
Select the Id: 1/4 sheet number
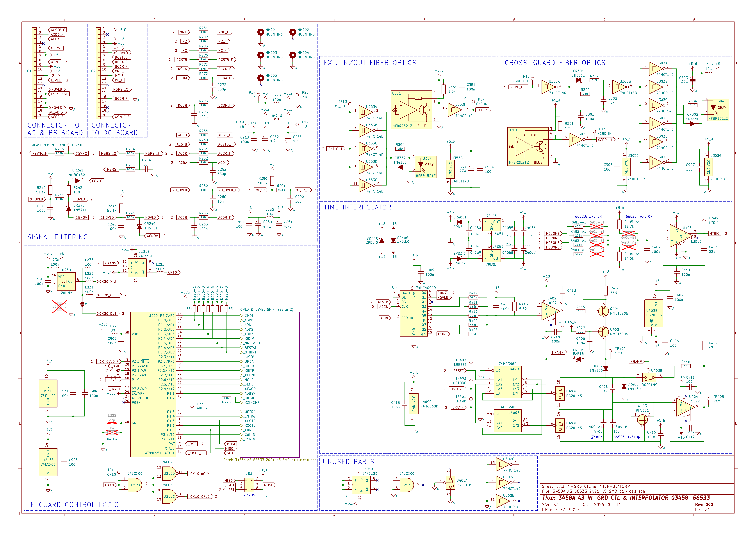click(x=702, y=510)
